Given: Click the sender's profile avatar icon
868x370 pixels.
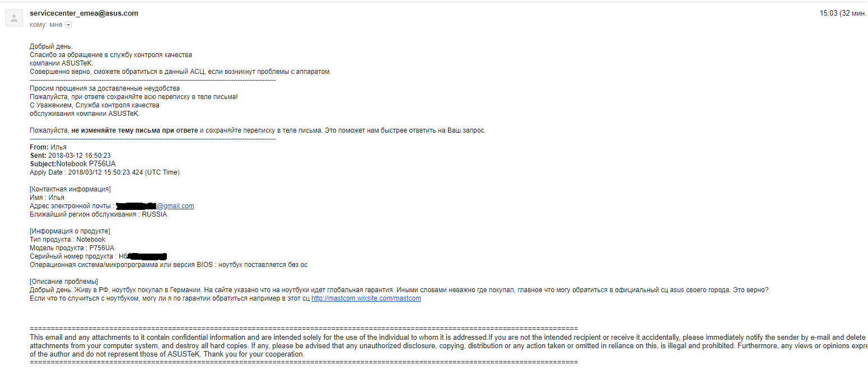Looking at the screenshot, I should pos(13,18).
